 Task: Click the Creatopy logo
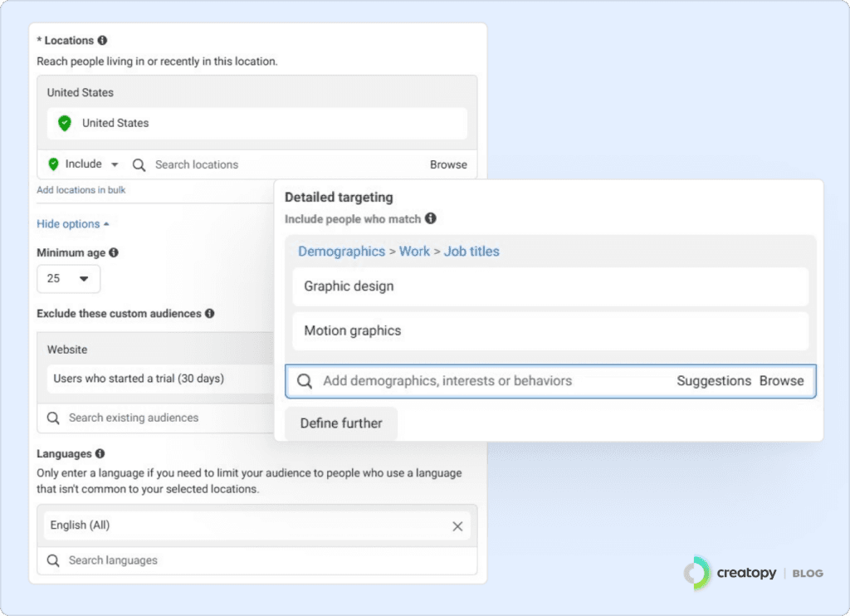click(696, 573)
